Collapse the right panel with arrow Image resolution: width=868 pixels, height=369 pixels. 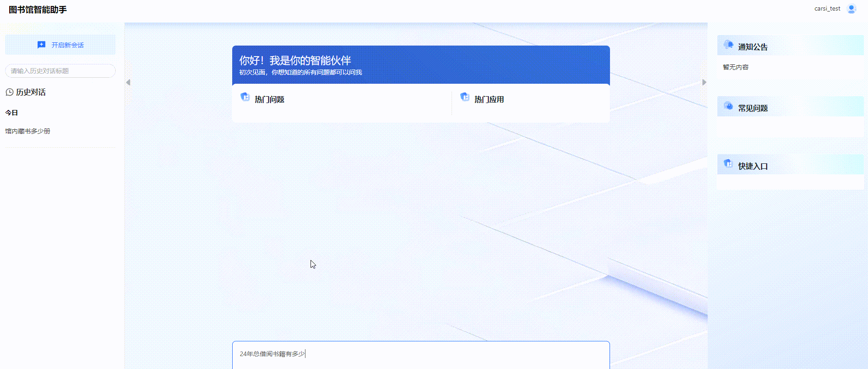[704, 82]
